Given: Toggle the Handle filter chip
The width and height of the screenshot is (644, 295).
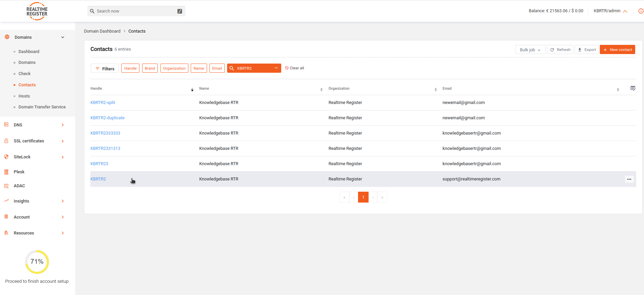Looking at the screenshot, I should [130, 68].
